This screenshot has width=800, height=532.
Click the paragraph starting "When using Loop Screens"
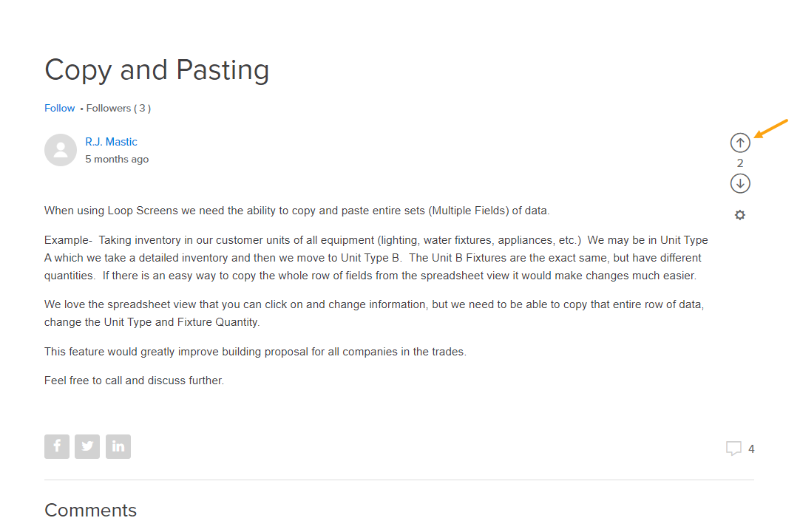pos(296,211)
